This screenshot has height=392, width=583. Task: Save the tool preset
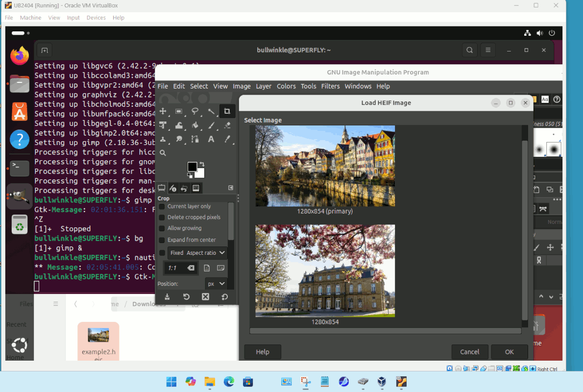coord(168,297)
